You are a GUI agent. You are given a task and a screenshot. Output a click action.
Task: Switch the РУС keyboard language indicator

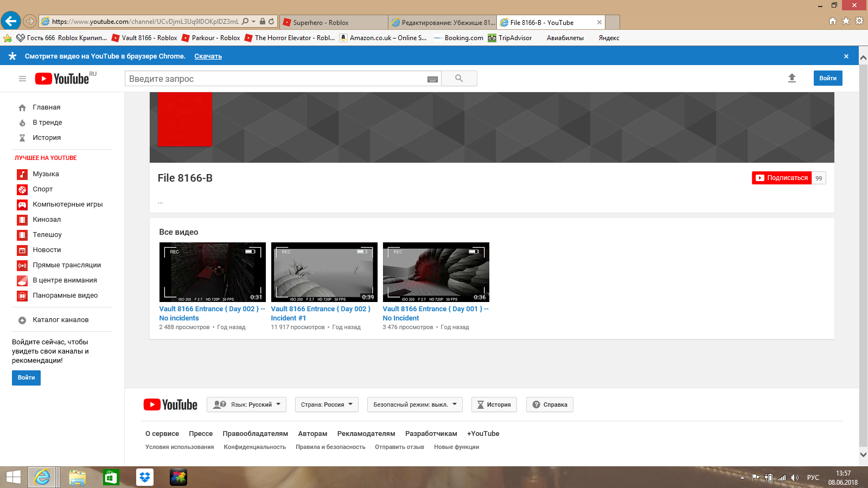[x=813, y=478]
